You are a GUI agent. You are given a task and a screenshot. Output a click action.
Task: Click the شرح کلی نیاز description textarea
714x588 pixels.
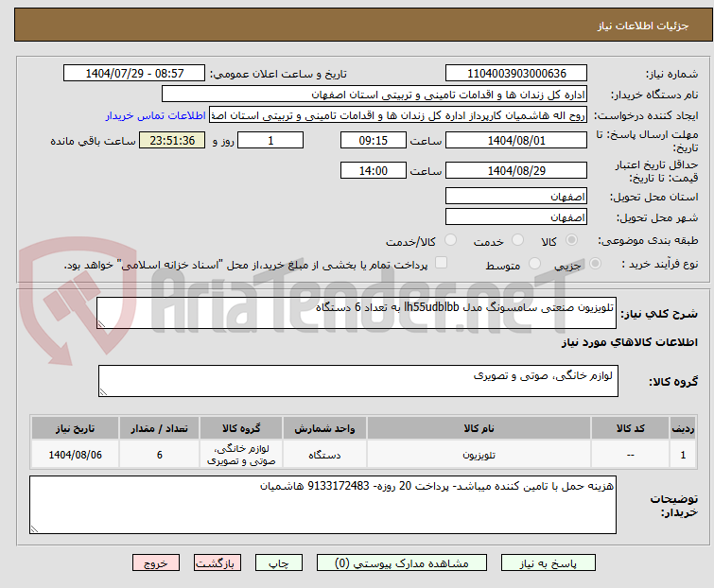click(357, 313)
